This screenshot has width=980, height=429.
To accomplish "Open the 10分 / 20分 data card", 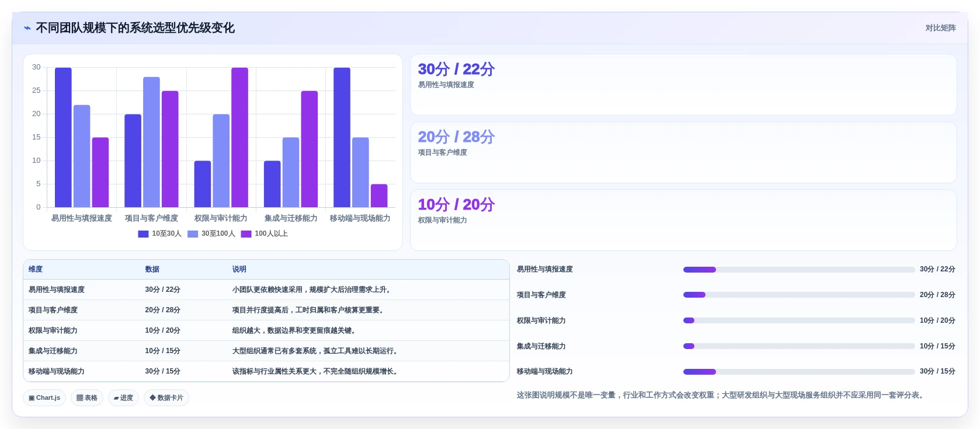I will click(x=683, y=220).
